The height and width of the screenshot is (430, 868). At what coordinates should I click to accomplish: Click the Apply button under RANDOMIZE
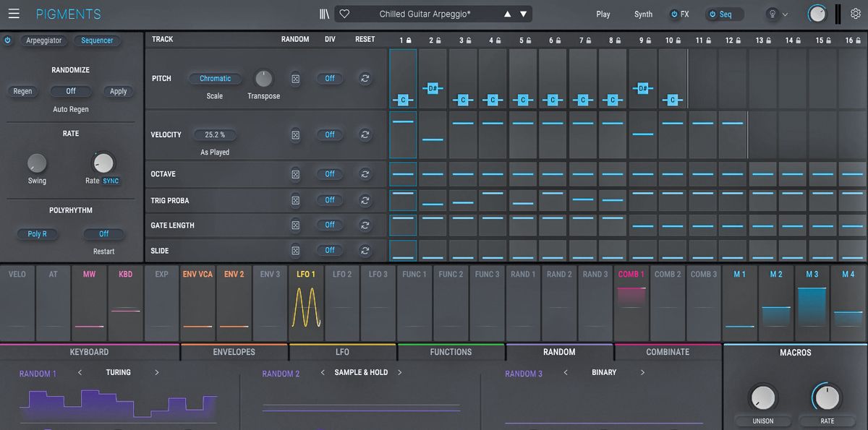click(x=118, y=91)
